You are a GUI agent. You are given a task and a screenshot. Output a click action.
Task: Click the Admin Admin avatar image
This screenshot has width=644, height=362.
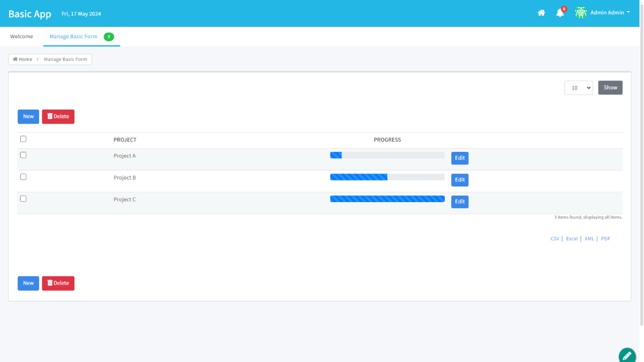click(x=581, y=13)
